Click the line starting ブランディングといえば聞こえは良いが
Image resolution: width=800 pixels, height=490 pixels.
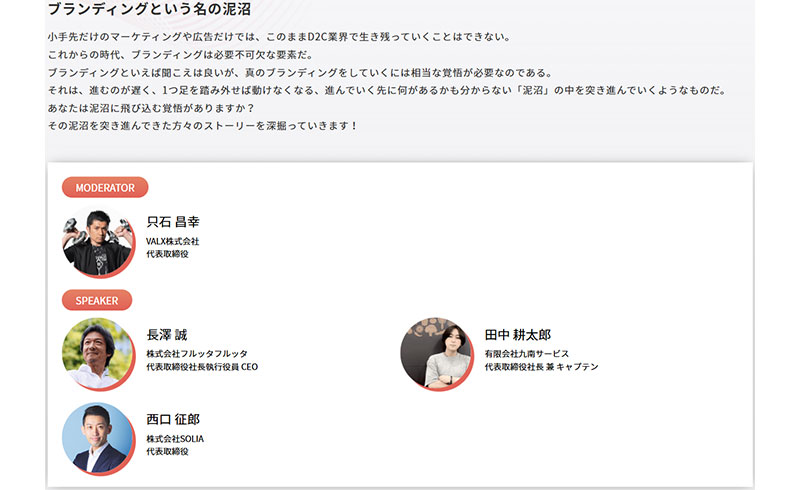click(x=300, y=72)
